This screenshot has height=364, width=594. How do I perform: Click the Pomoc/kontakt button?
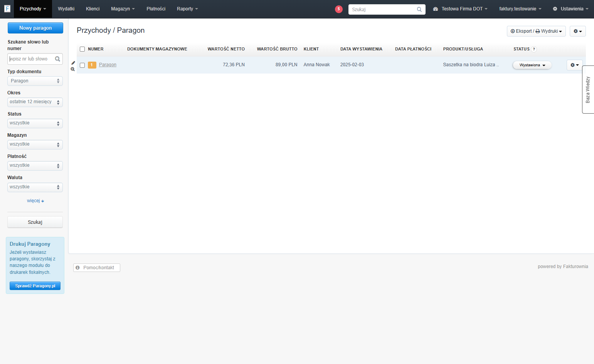tap(97, 268)
